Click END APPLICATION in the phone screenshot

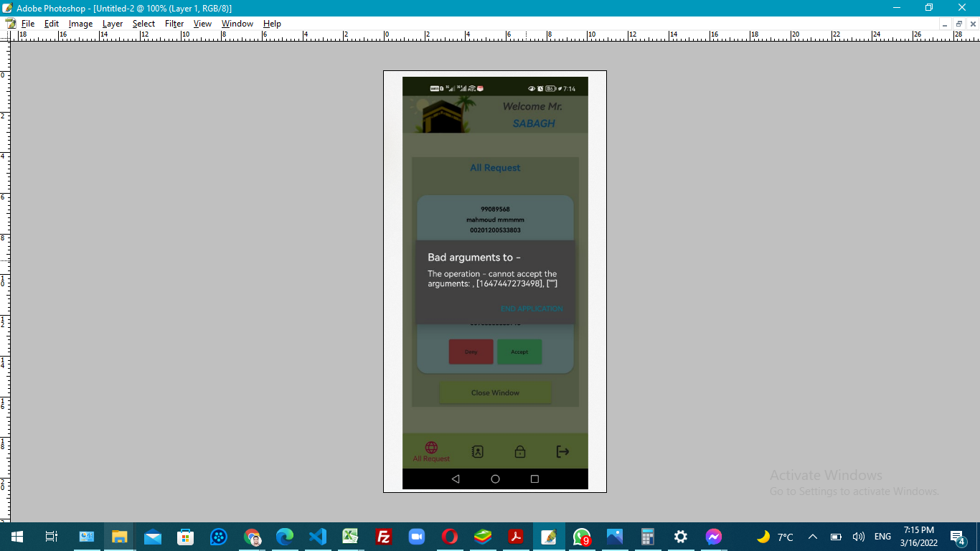[x=532, y=309]
